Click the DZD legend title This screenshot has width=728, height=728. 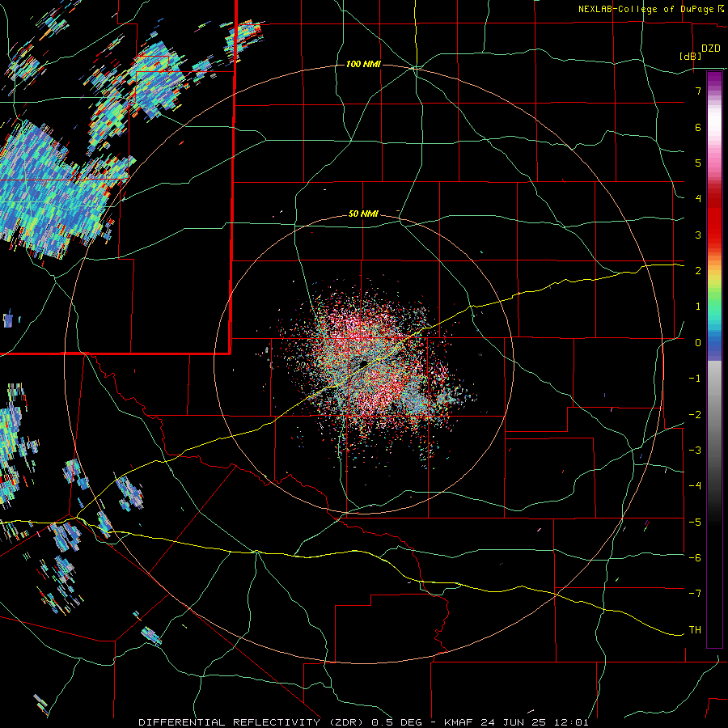710,49
